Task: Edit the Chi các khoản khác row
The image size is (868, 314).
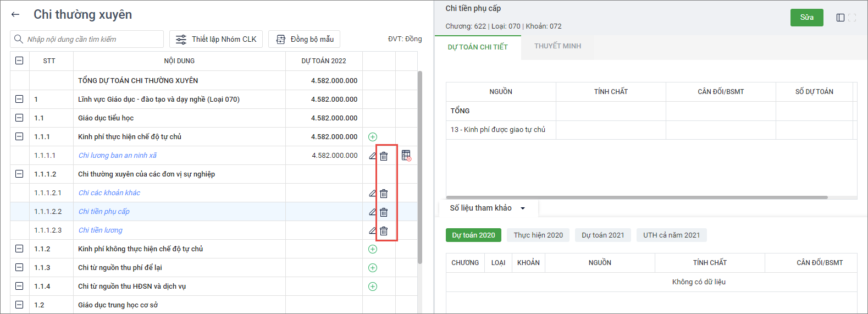Action: tap(372, 193)
